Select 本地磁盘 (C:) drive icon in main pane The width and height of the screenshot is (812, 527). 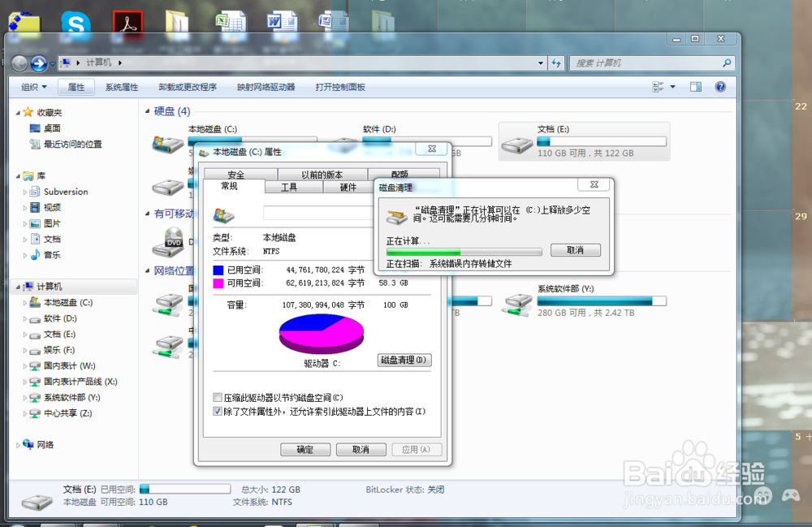pos(167,145)
